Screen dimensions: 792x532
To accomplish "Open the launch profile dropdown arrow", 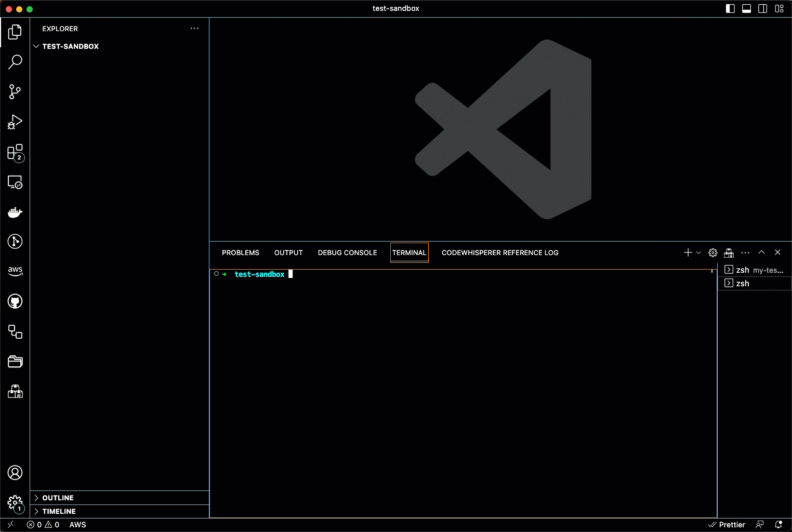I will pyautogui.click(x=698, y=252).
